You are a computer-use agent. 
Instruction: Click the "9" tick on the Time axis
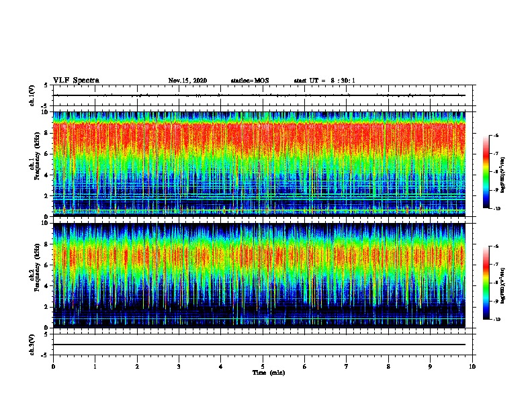click(x=430, y=367)
